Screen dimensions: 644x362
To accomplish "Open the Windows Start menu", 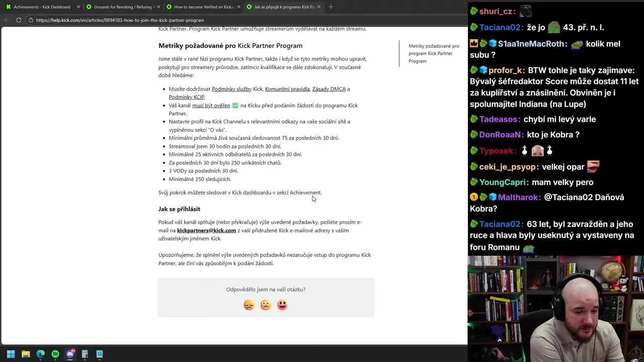I will (x=11, y=354).
